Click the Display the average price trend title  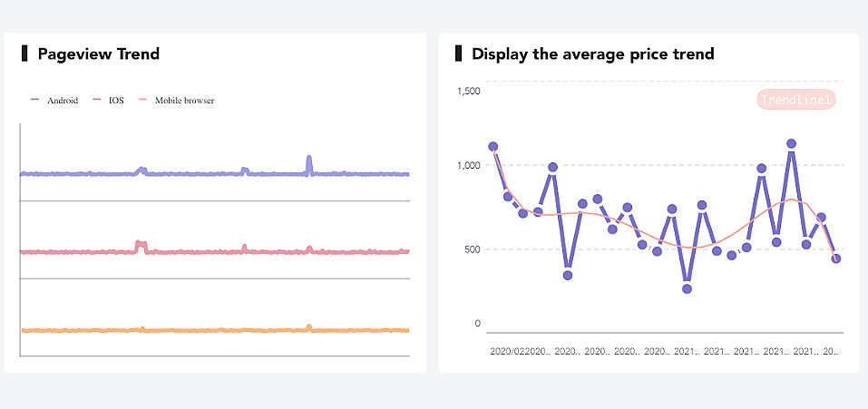(x=592, y=54)
